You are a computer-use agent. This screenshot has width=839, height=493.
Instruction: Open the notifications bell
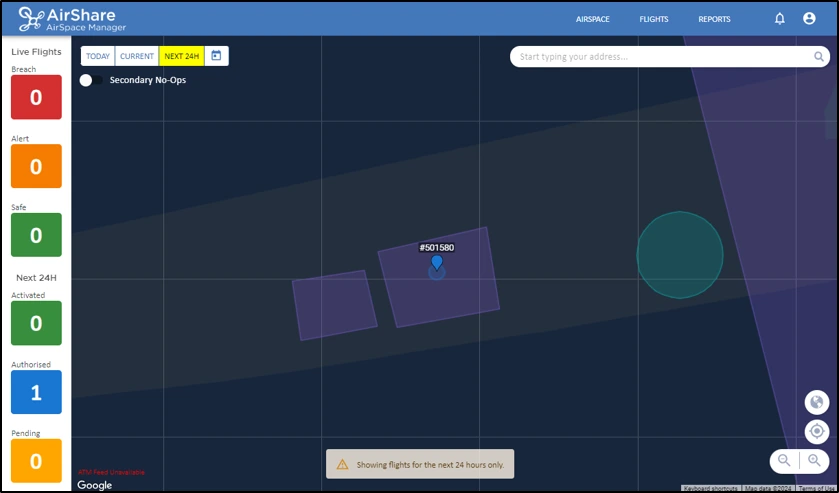tap(780, 19)
